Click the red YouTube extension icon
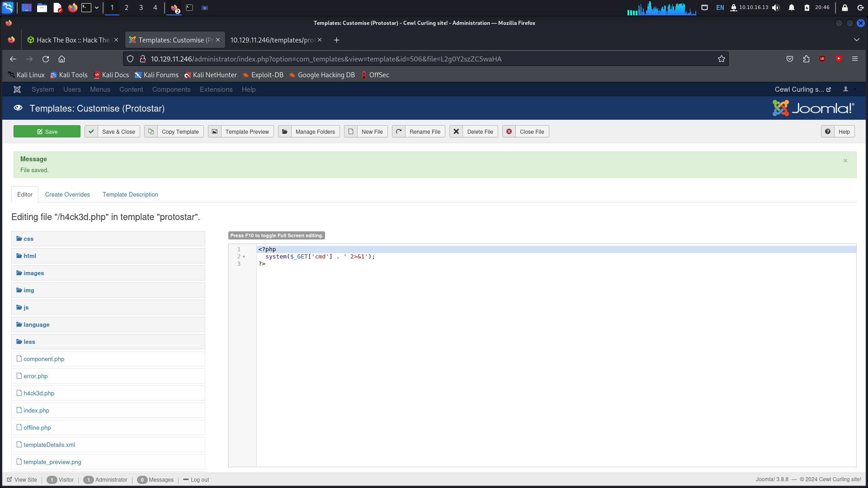Viewport: 868px width, 488px height. click(839, 59)
